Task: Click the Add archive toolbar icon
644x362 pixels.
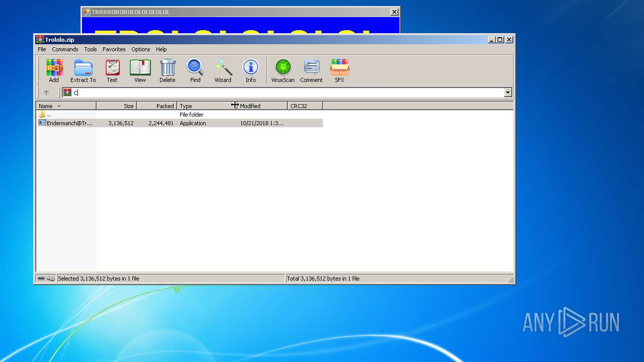Action: tap(54, 70)
